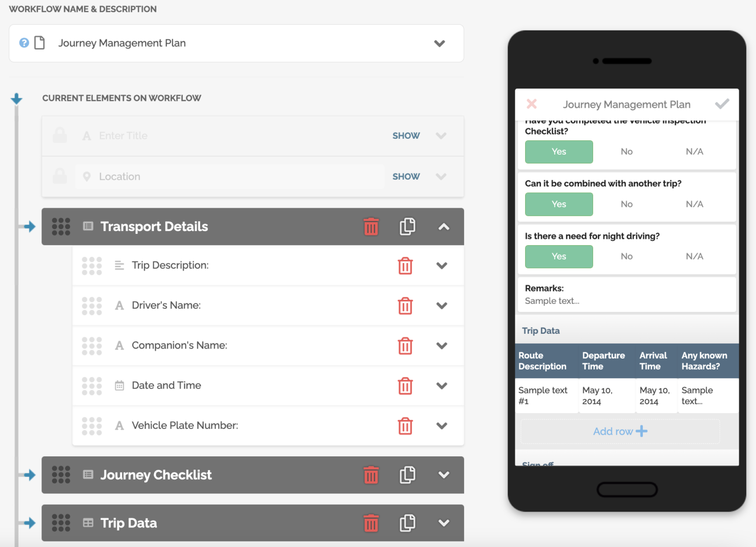Select N/A for night driving question
Viewport: 756px width, 547px height.
[x=694, y=257]
